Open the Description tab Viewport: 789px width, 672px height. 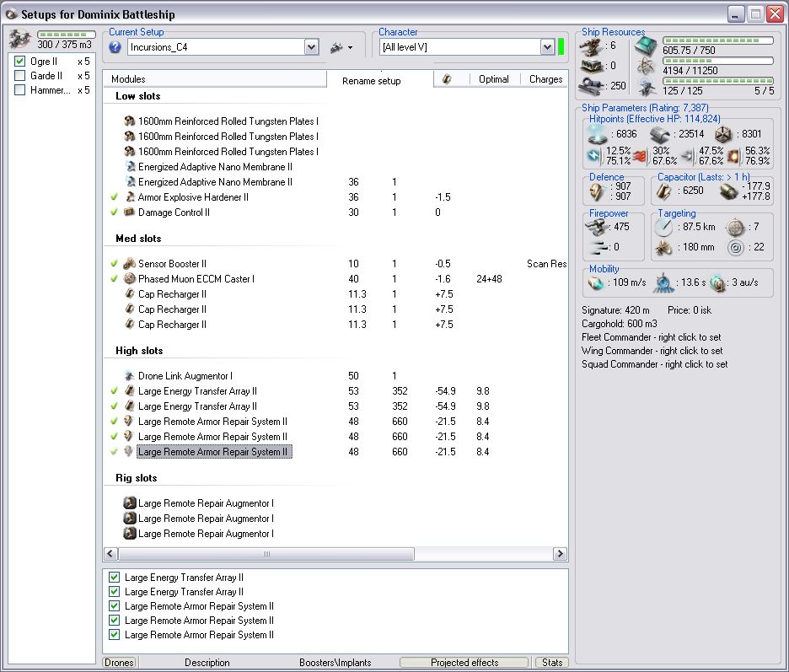[207, 663]
